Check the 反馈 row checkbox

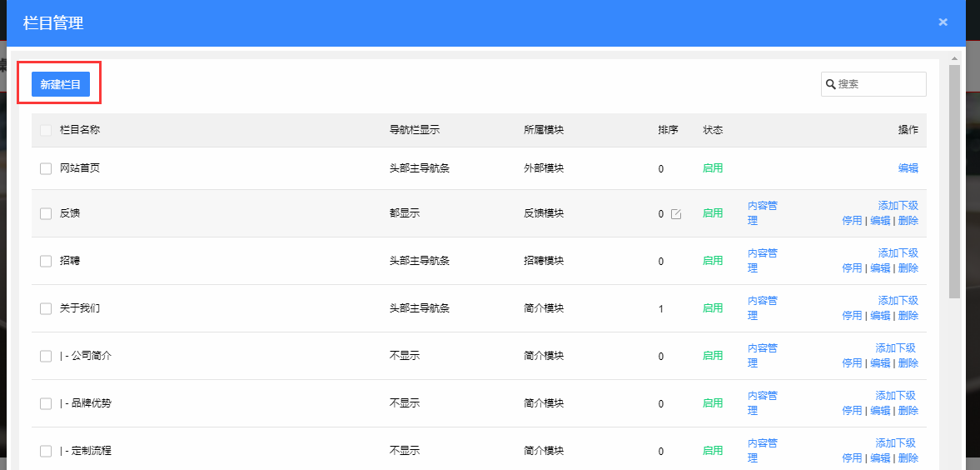(46, 213)
